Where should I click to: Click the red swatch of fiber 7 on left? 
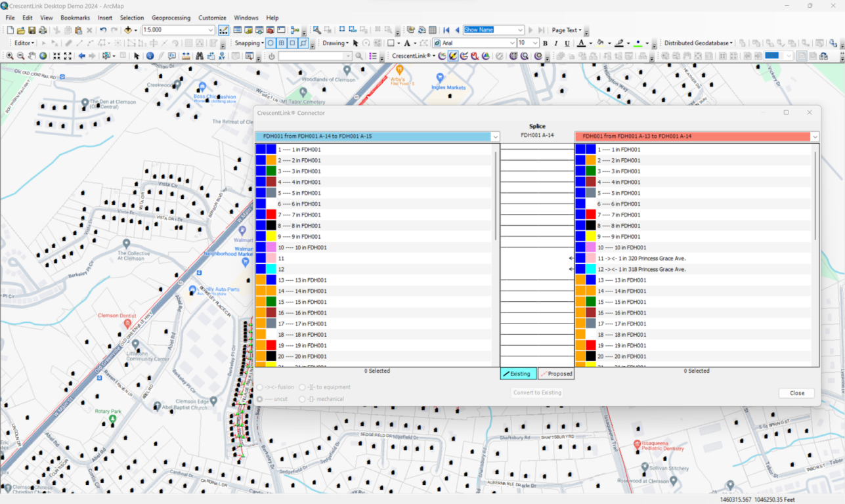point(271,215)
